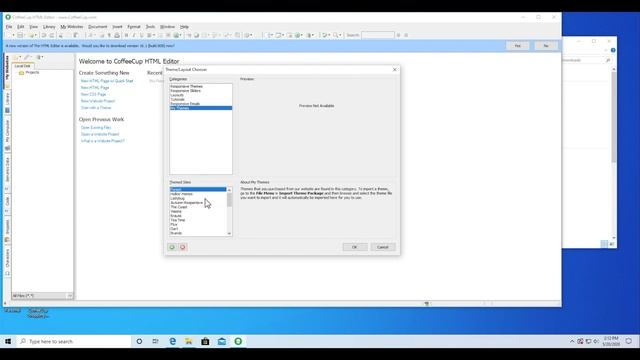Open the My Websites menu
640x360 pixels.
click(72, 27)
